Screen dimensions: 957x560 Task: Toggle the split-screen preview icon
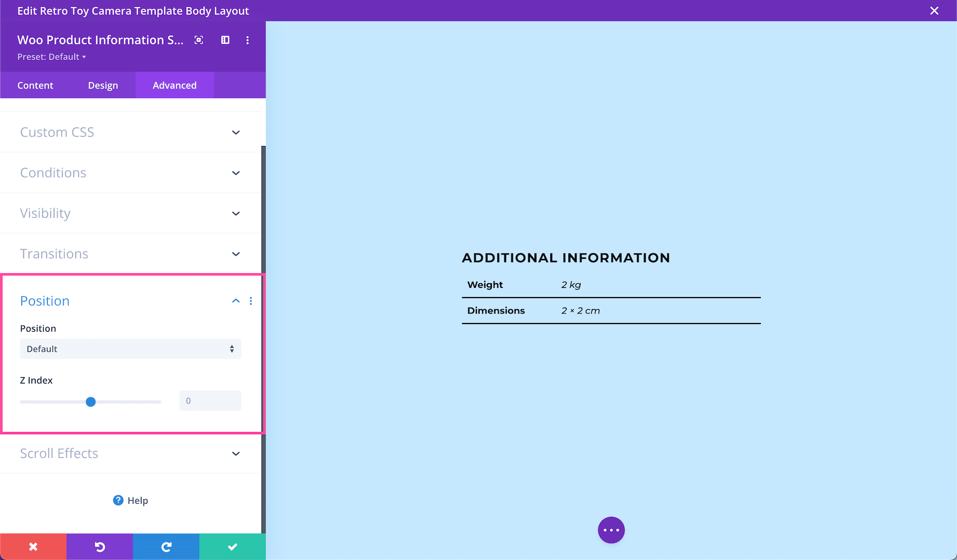coord(225,40)
